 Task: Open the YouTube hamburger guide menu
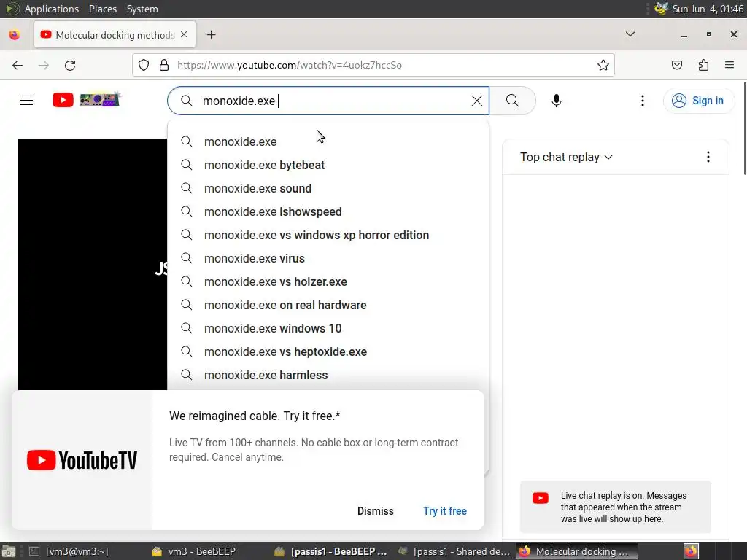pyautogui.click(x=26, y=101)
